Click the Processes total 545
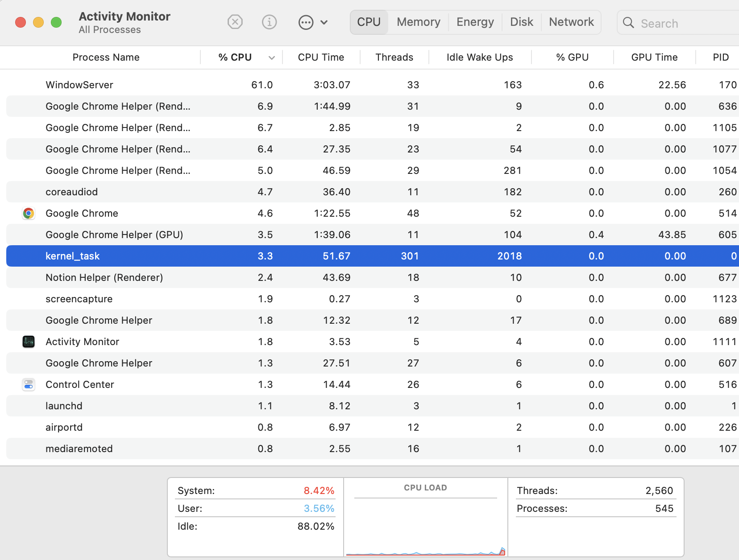This screenshot has width=739, height=560. tap(664, 509)
